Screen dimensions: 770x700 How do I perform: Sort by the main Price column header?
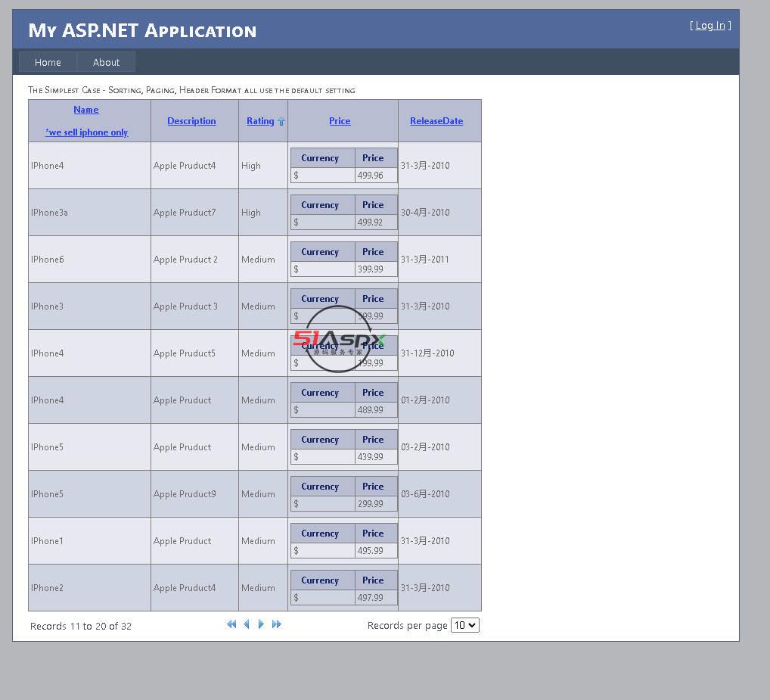point(340,121)
